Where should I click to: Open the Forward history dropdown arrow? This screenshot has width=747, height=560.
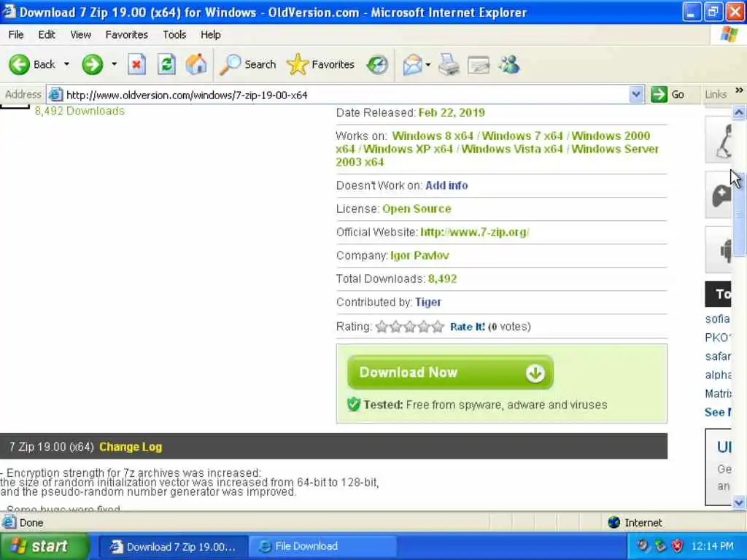(x=115, y=64)
